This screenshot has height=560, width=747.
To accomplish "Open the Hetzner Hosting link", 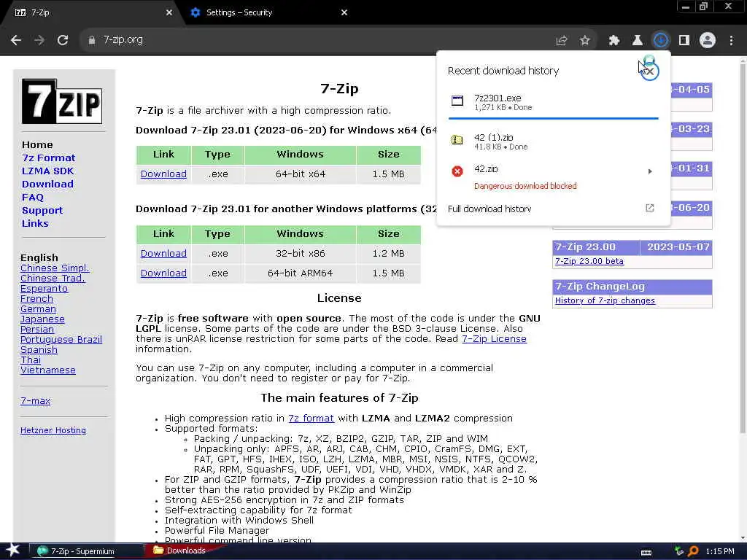I will (x=53, y=430).
